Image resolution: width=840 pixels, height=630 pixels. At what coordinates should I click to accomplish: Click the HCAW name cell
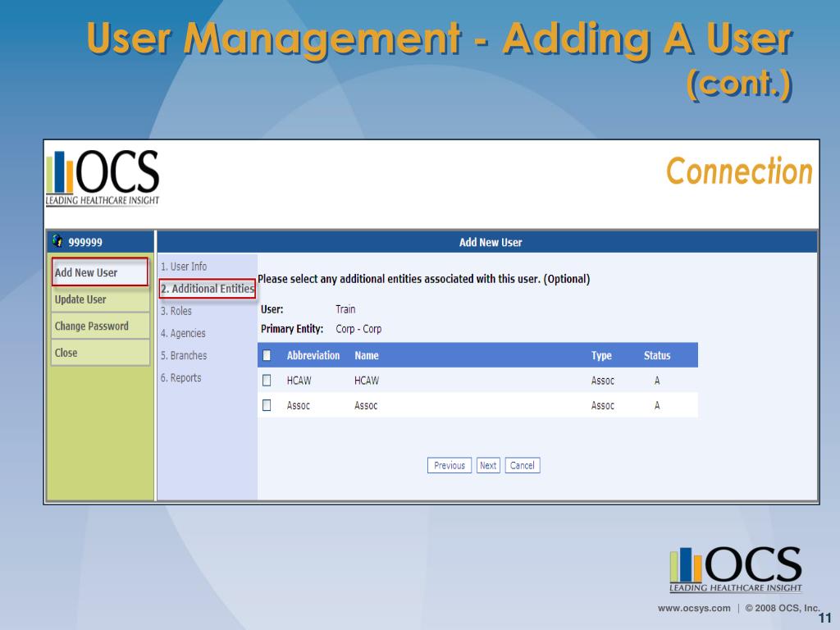click(367, 381)
